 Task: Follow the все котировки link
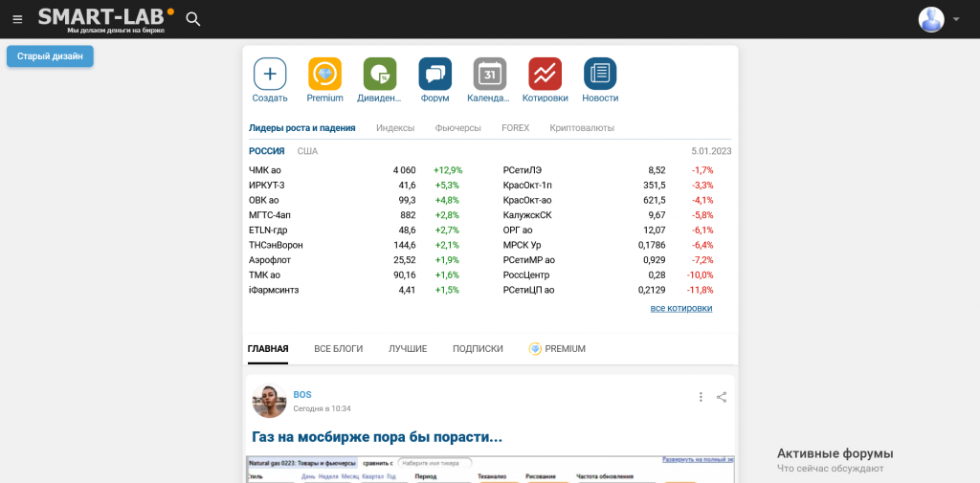[x=681, y=308]
